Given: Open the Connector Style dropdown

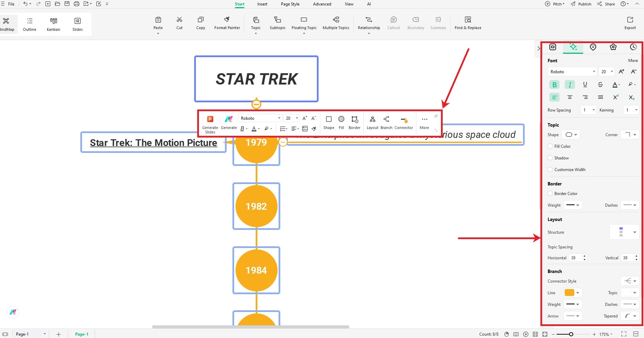Looking at the screenshot, I should [x=630, y=281].
